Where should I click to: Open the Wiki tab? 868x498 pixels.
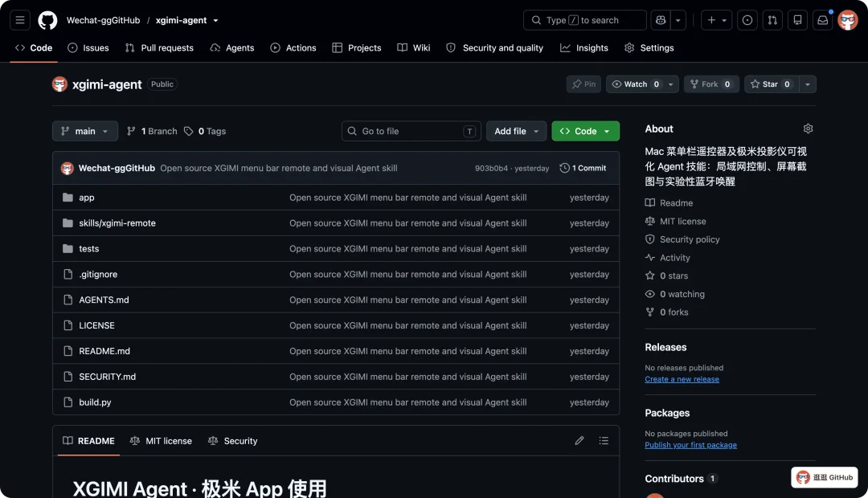point(414,48)
